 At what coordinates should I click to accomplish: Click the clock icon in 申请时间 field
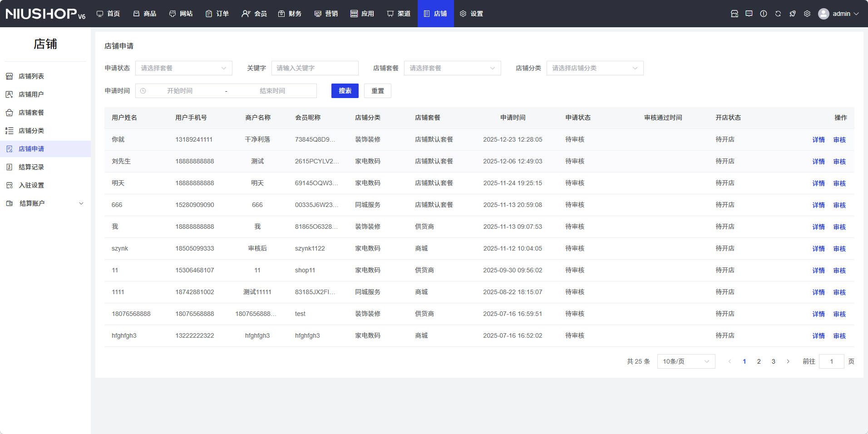click(x=143, y=91)
